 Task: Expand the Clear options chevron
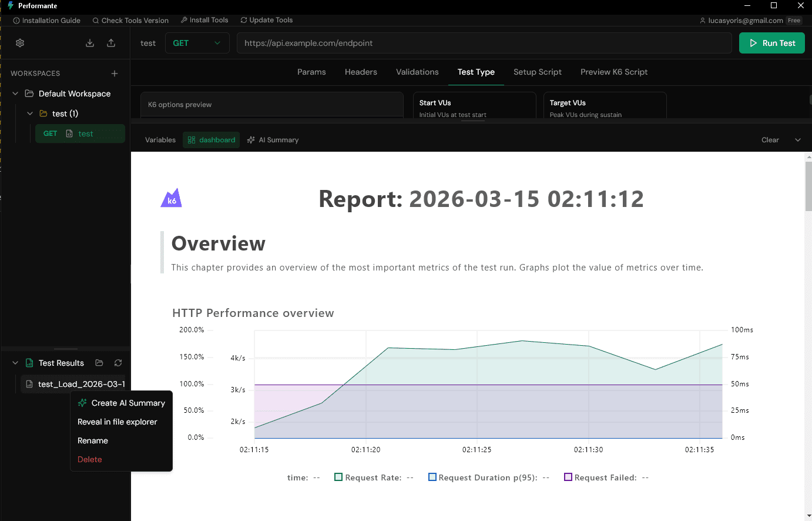[x=798, y=139]
